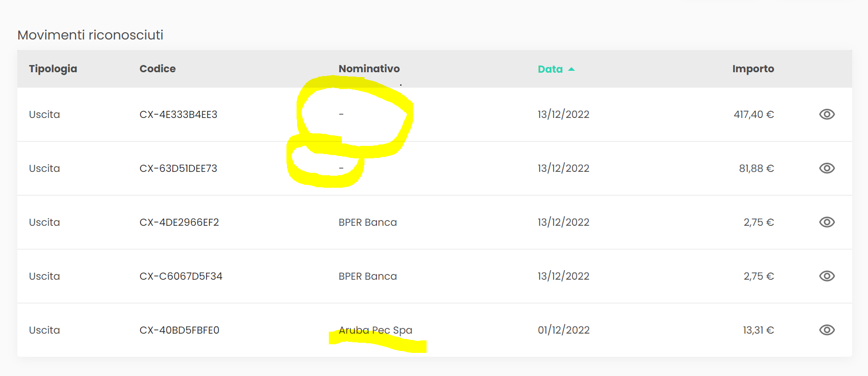The image size is (868, 376).
Task: Click the Aruba Pec Spa name
Action: 376,330
